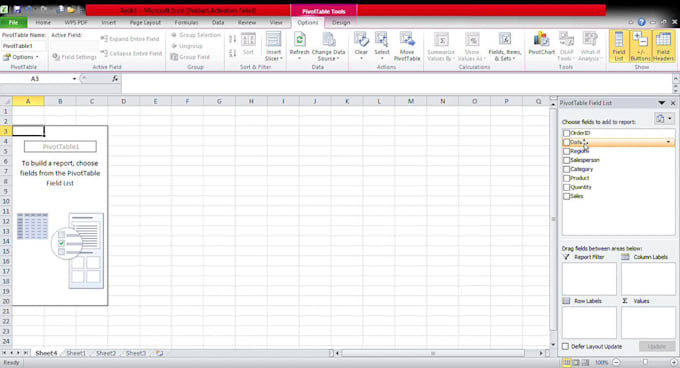Toggle the Field List button

click(x=619, y=46)
